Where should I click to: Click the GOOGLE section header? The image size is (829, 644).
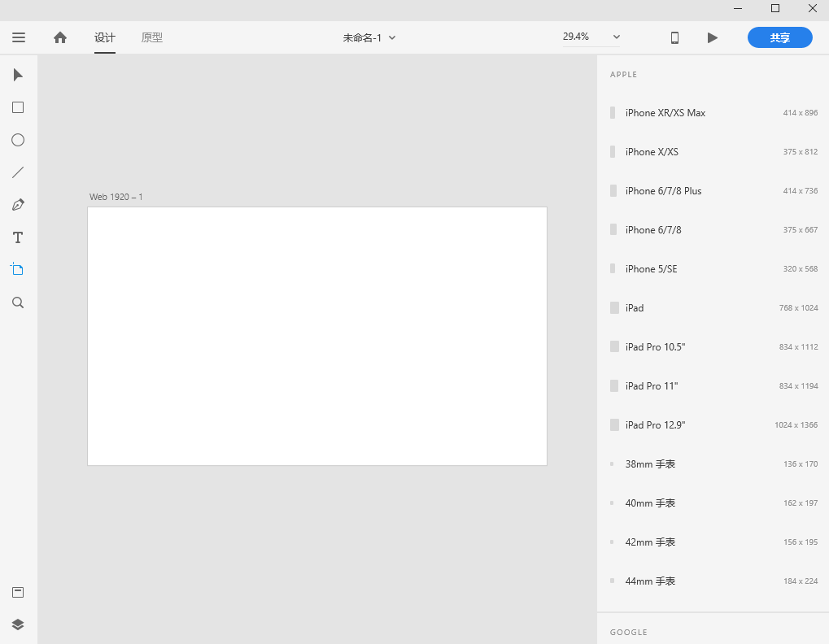click(x=629, y=633)
